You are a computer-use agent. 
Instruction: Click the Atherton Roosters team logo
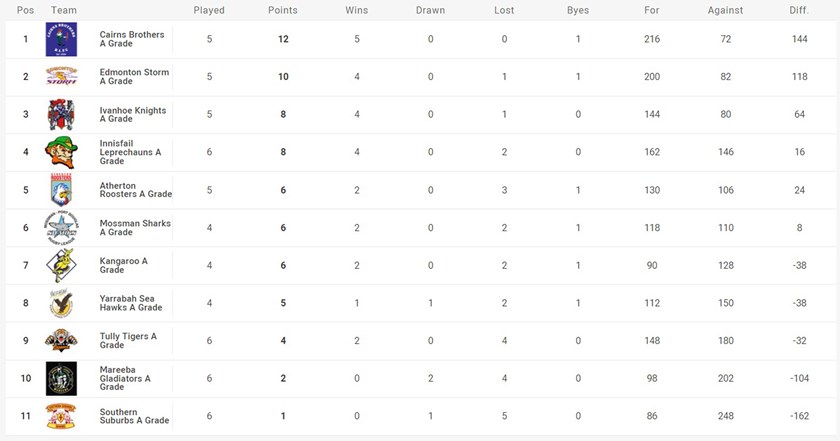[61, 190]
